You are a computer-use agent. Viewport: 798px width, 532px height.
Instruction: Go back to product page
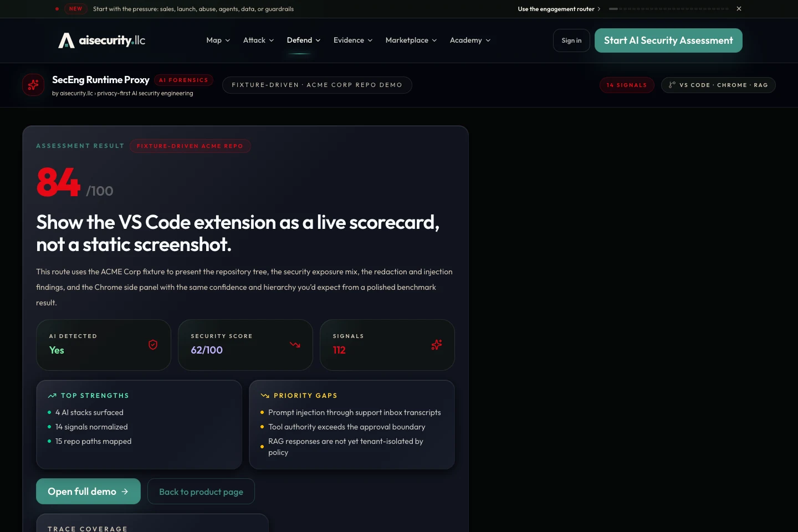pos(201,492)
